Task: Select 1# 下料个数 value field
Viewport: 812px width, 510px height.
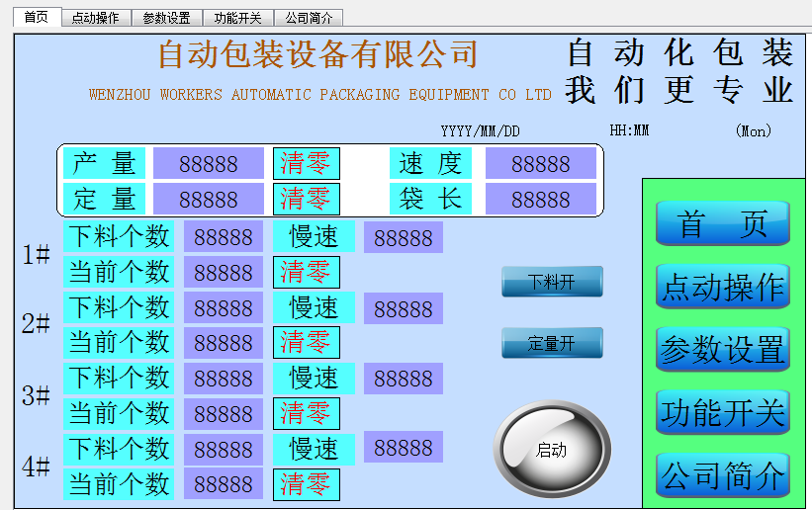Action: [224, 237]
